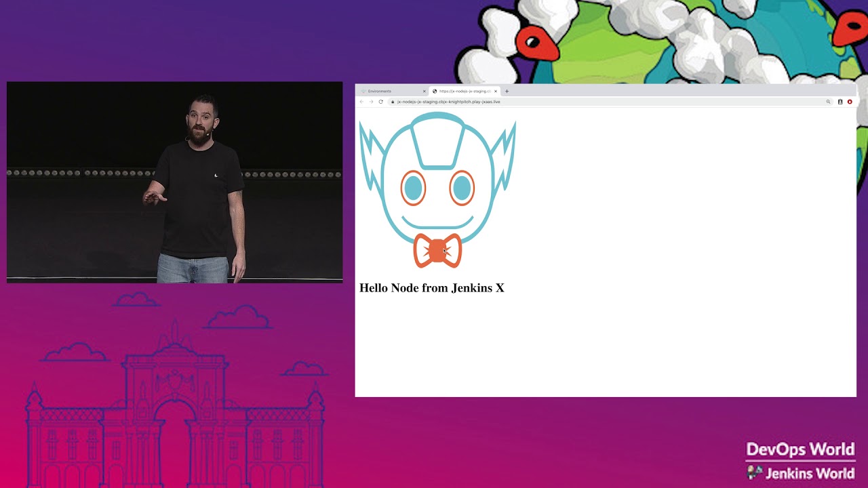Select the jx-nodejs-jx-staging browser tab
Screen dimensions: 868x488
[465, 91]
